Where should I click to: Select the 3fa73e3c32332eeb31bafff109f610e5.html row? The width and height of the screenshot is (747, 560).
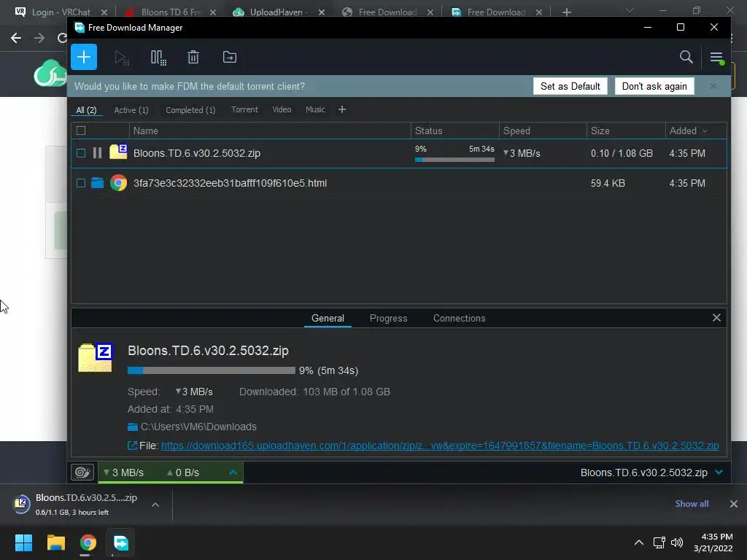pos(399,183)
